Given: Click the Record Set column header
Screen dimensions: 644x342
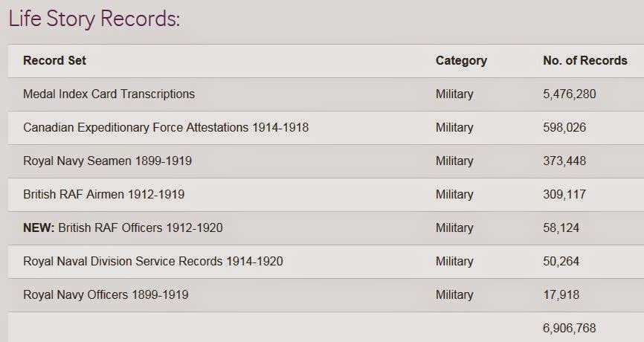Looking at the screenshot, I should [54, 61].
